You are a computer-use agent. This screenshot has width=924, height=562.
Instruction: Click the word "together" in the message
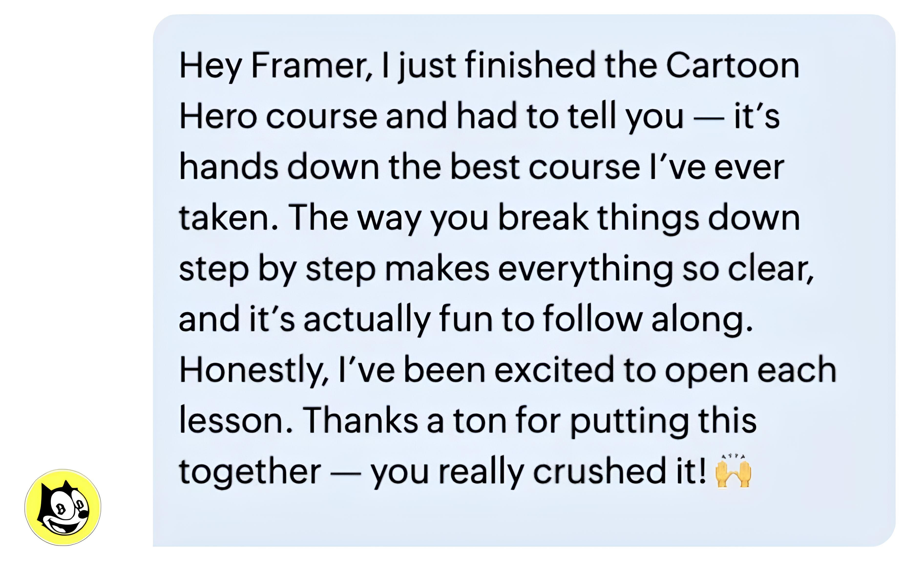pyautogui.click(x=250, y=472)
